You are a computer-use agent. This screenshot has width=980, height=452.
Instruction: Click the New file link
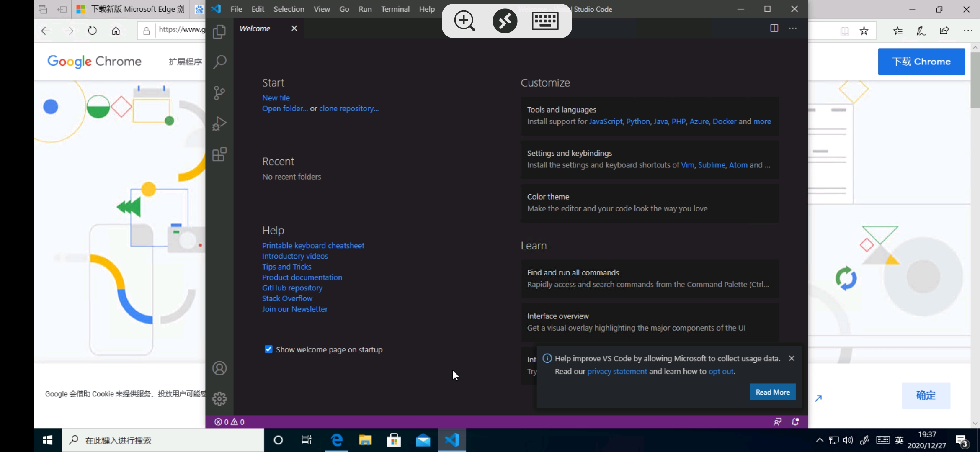point(276,98)
